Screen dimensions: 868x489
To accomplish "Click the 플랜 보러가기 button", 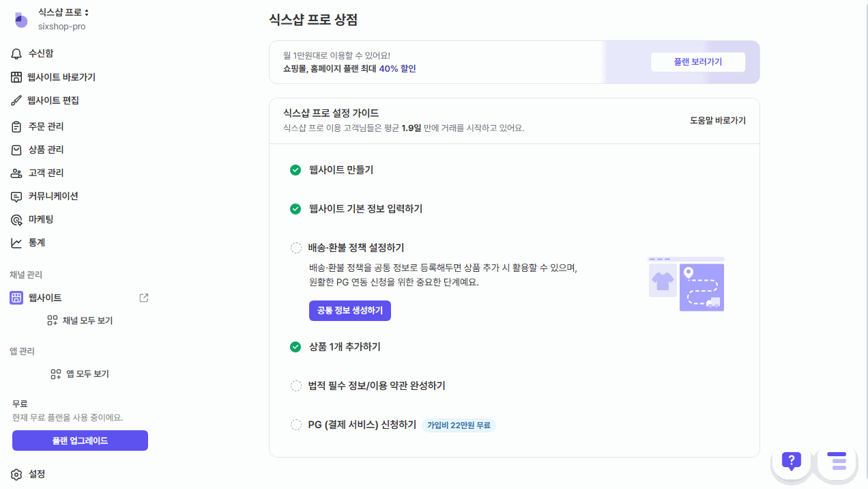I will tap(697, 61).
